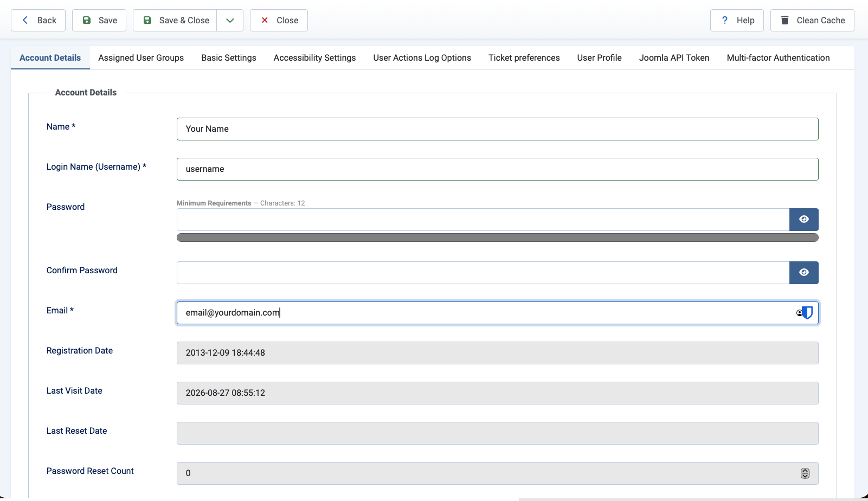Click the Back button
Image resolution: width=868 pixels, height=501 pixels.
[x=38, y=20]
